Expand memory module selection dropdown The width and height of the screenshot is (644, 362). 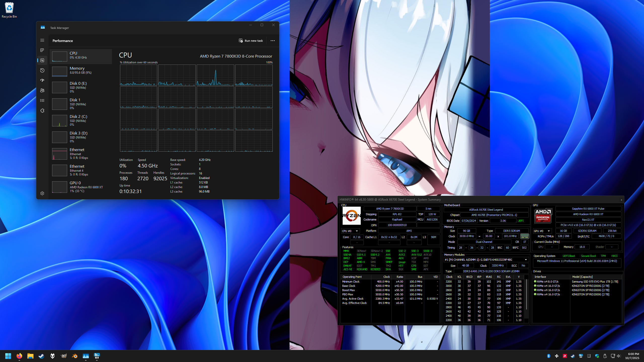pos(526,260)
